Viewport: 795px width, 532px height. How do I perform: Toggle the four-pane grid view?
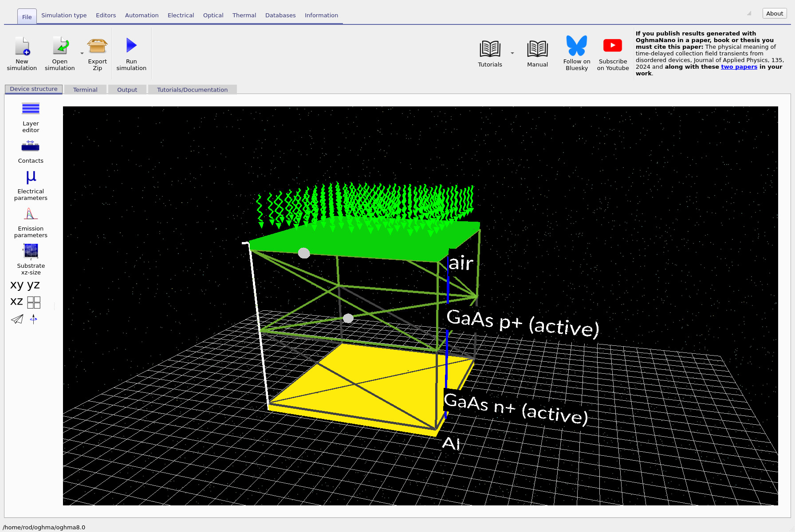click(34, 302)
